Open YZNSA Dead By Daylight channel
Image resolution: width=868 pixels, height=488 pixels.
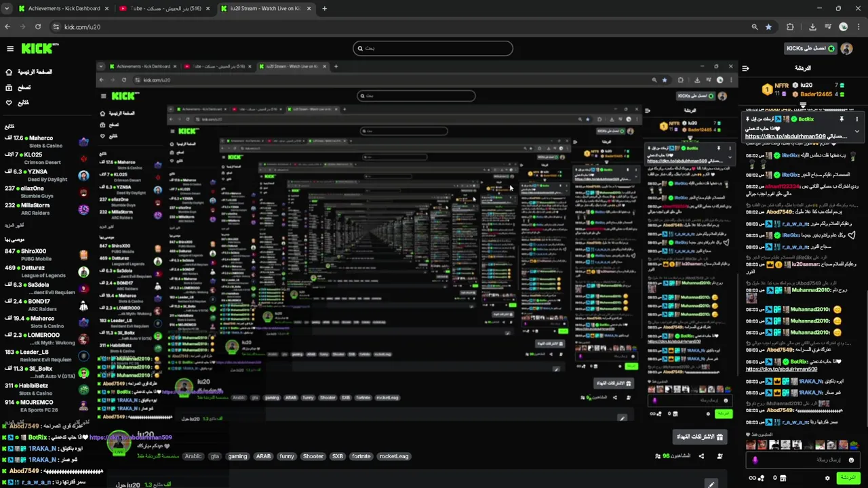click(46, 175)
